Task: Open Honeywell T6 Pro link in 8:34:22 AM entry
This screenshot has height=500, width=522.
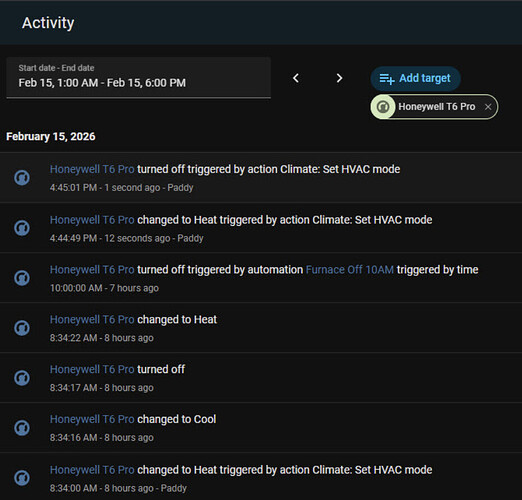Action: tap(92, 320)
